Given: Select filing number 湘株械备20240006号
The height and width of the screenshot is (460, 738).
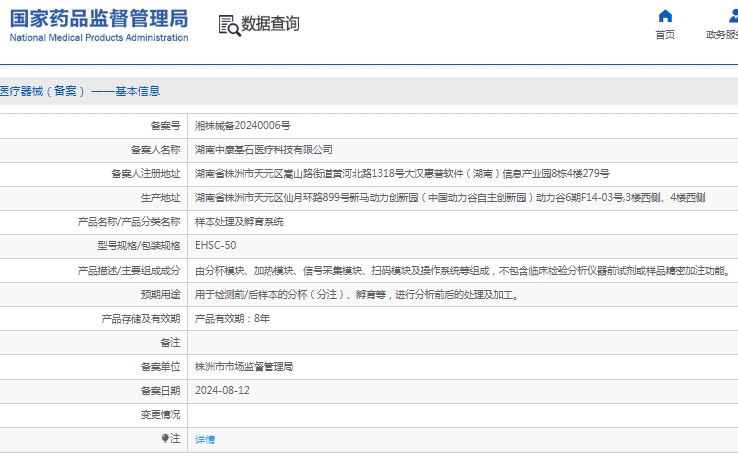Looking at the screenshot, I should tap(242, 126).
